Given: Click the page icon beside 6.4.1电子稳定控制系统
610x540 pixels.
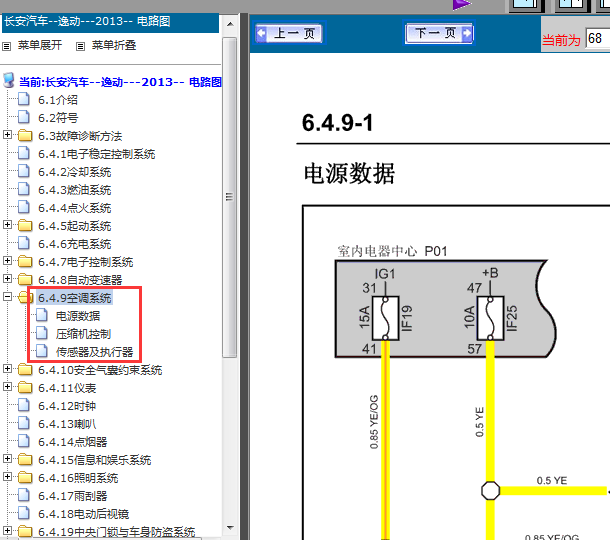Looking at the screenshot, I should tap(24, 153).
